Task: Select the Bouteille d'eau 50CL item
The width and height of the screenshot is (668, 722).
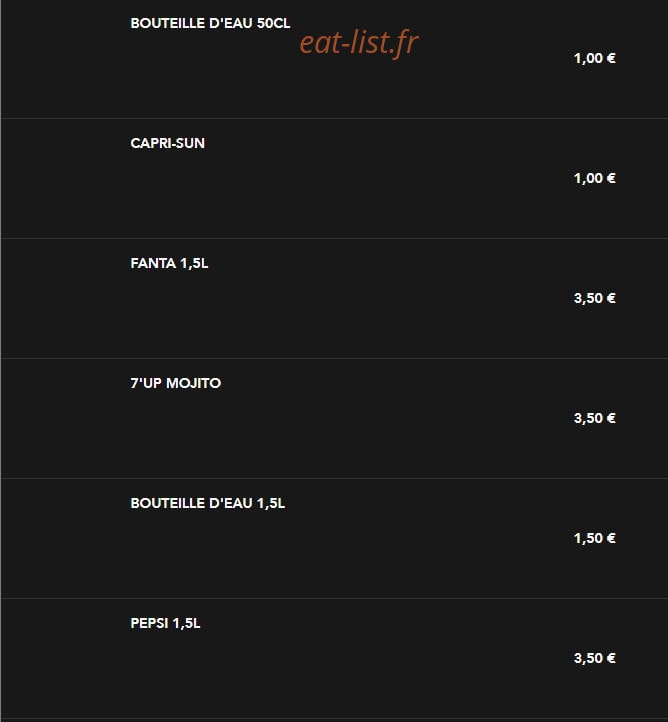Action: click(x=210, y=23)
